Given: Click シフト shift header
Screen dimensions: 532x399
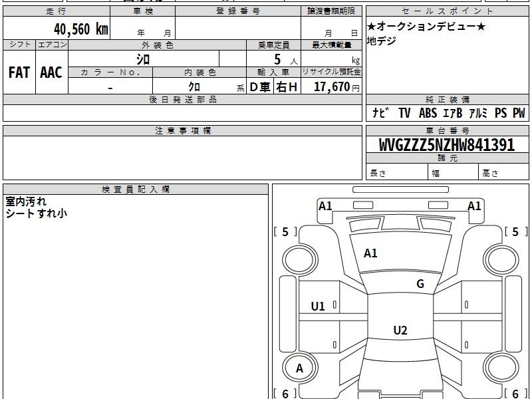Looking at the screenshot, I should pos(20,45).
